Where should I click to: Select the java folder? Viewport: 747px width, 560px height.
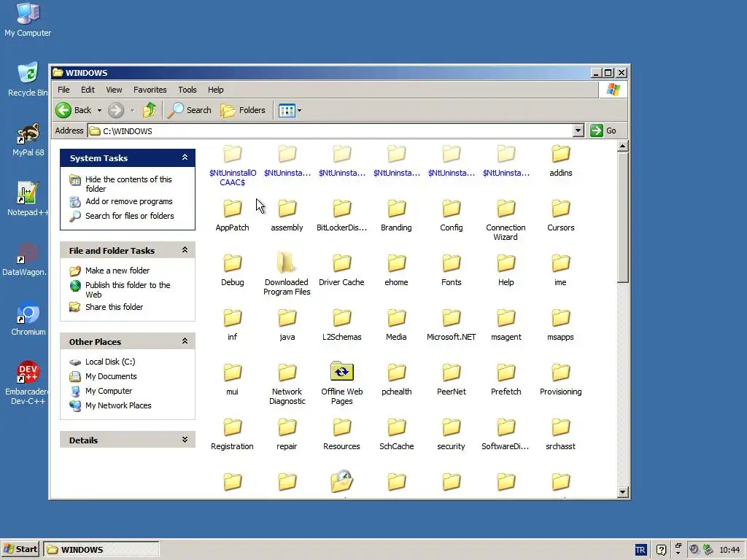pyautogui.click(x=287, y=324)
